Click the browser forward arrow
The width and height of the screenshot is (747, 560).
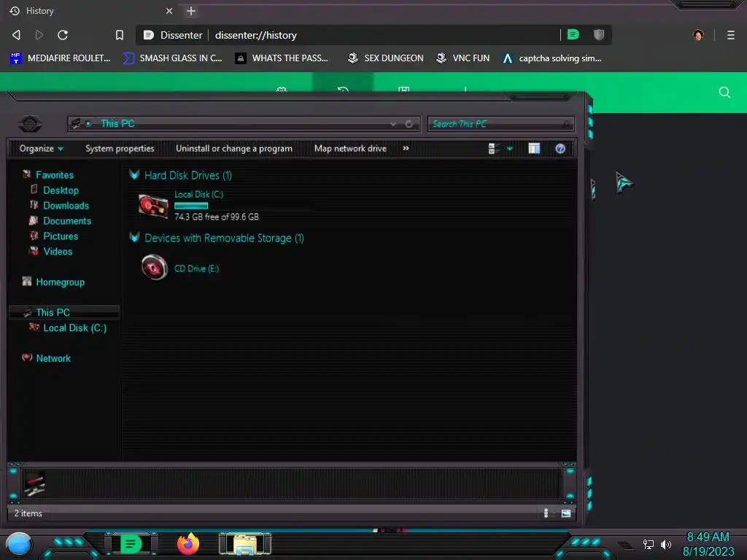[x=39, y=35]
